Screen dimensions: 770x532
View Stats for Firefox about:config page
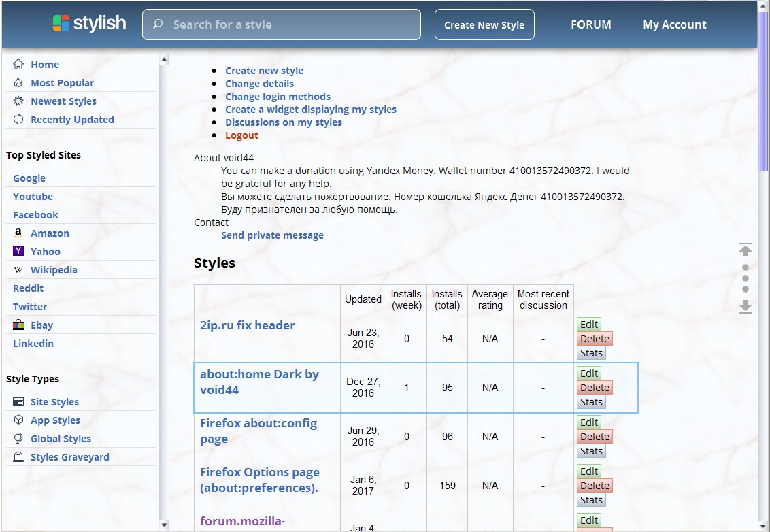[591, 450]
